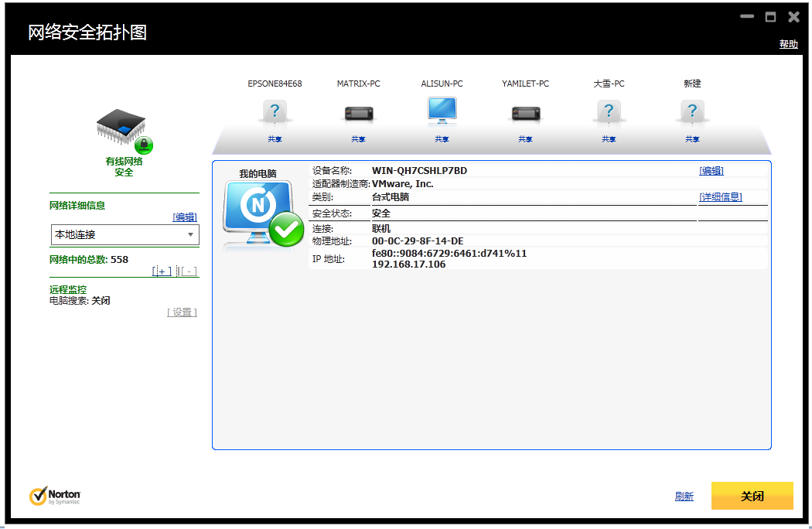Minimize the 网络安全拓扑图 window

click(747, 16)
